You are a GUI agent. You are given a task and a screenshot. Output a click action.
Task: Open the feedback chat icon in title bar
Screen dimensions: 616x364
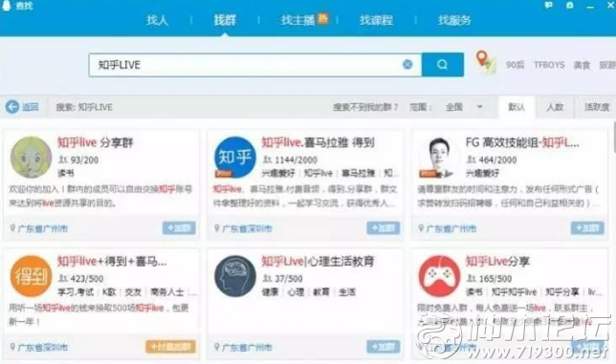click(x=548, y=5)
